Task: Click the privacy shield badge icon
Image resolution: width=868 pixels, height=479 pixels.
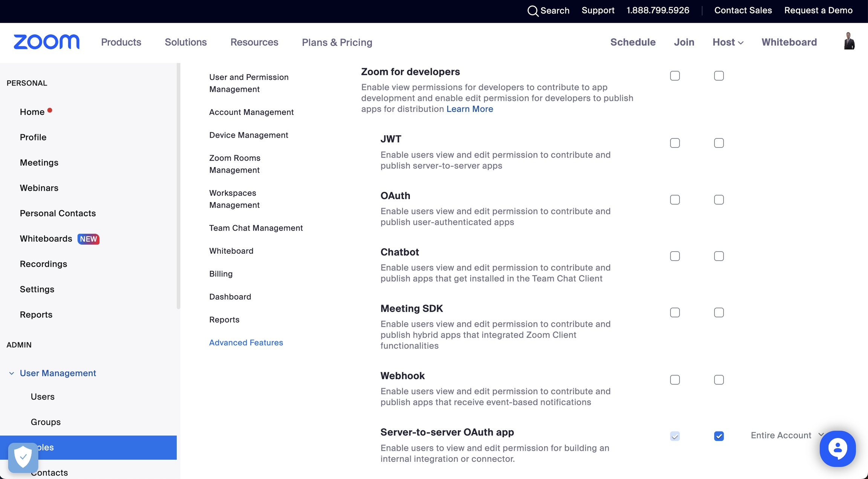Action: click(x=23, y=457)
